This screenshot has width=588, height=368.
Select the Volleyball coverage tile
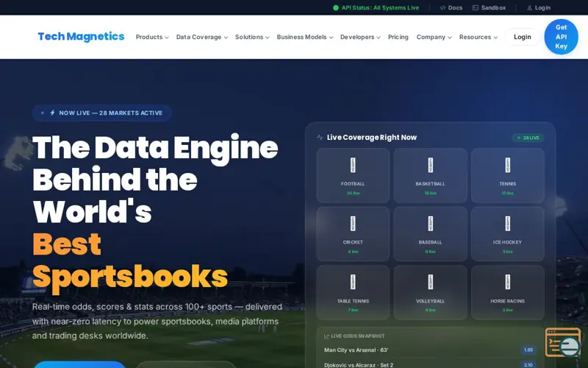pos(430,292)
